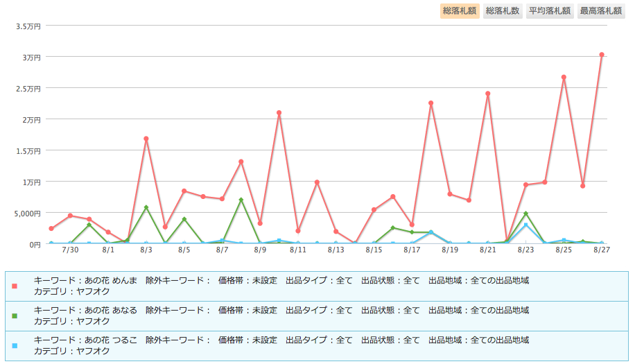Open the 平均落札額 tab
Image resolution: width=635 pixels, height=364 pixels.
[x=549, y=10]
